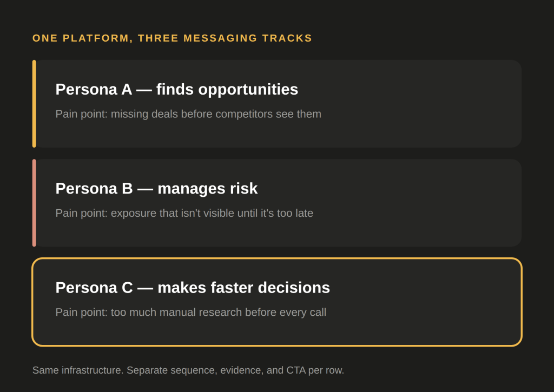The height and width of the screenshot is (392, 554).
Task: Click the yellow accent bar beside Persona A
Action: [34, 104]
